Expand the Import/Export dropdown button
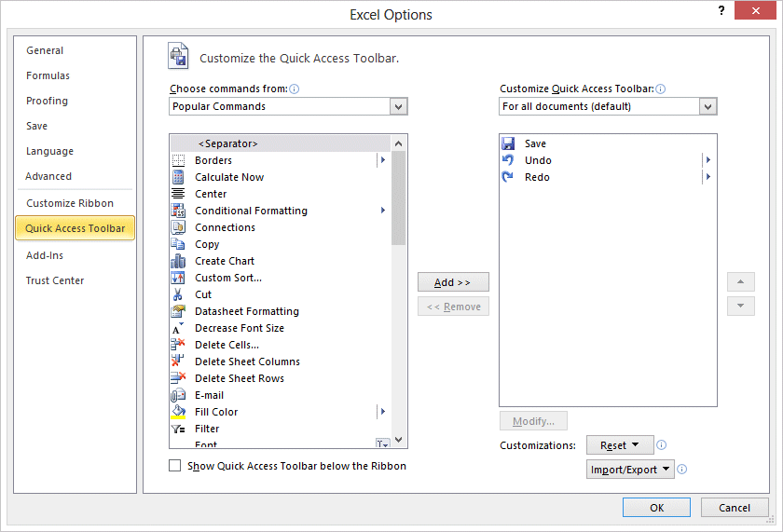This screenshot has height=532, width=783. pyautogui.click(x=630, y=470)
